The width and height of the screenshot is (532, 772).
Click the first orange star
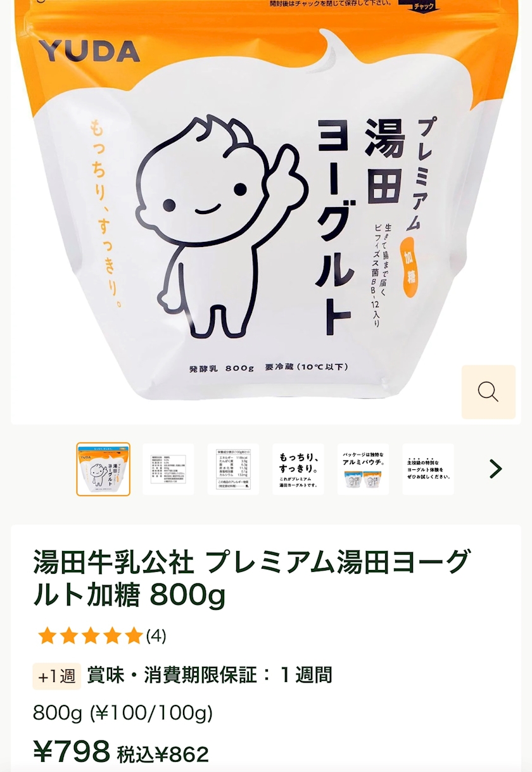tap(47, 636)
